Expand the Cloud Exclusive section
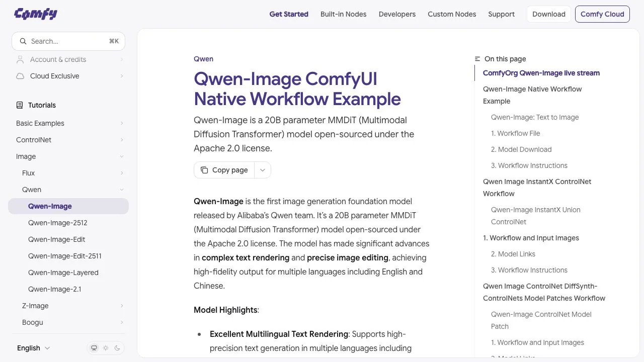This screenshot has width=644, height=362. click(122, 76)
